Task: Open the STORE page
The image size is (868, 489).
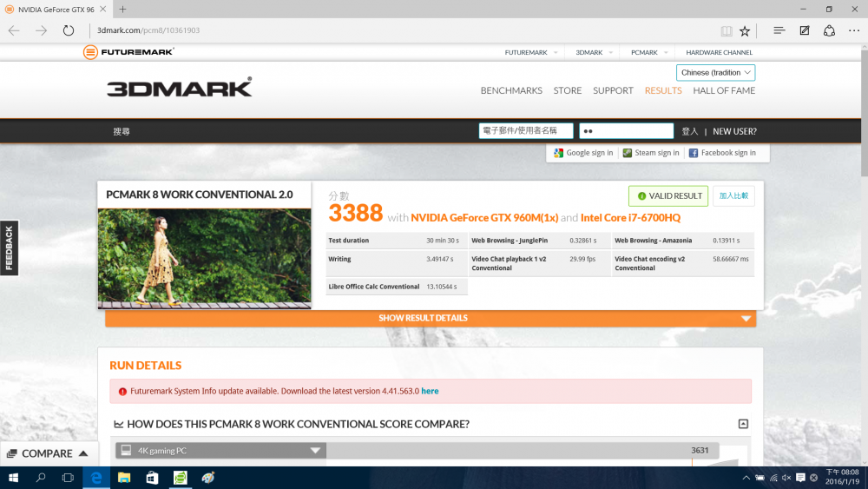Action: coord(568,90)
